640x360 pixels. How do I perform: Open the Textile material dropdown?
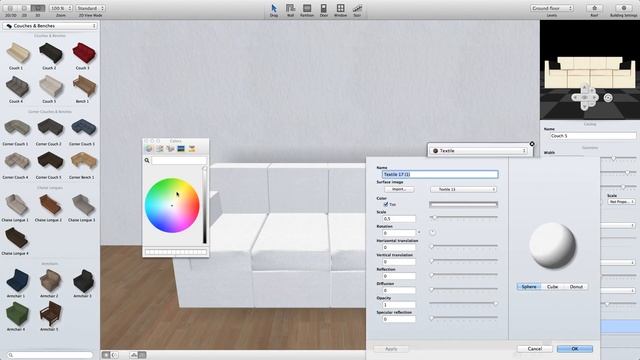[x=480, y=151]
